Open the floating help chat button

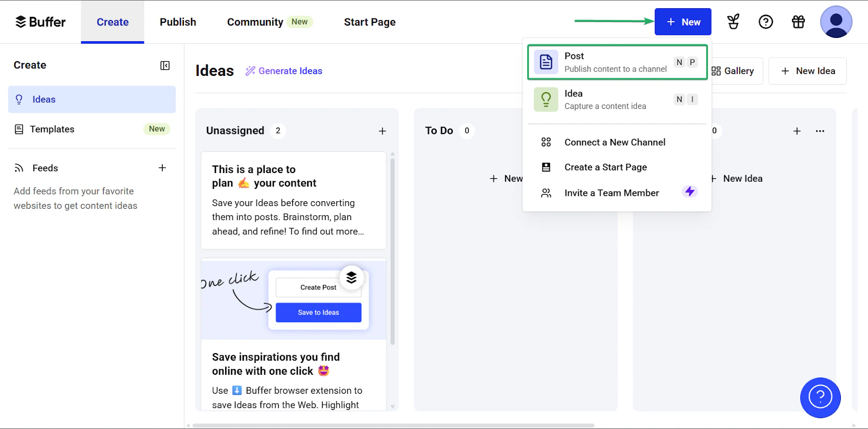click(820, 398)
